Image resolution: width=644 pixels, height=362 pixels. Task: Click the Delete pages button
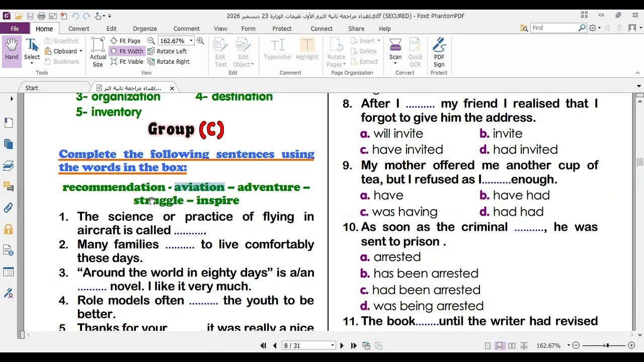364,51
